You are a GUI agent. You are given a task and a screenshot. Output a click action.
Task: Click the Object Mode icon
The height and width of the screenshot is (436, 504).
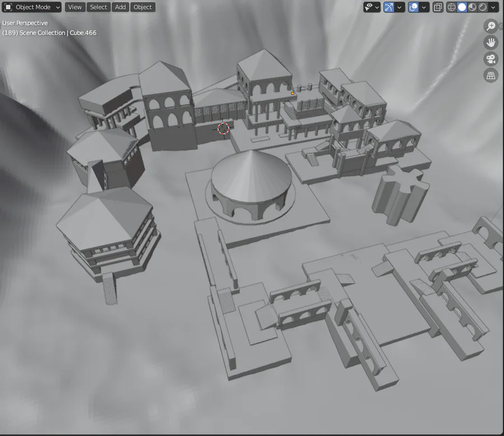[x=8, y=7]
